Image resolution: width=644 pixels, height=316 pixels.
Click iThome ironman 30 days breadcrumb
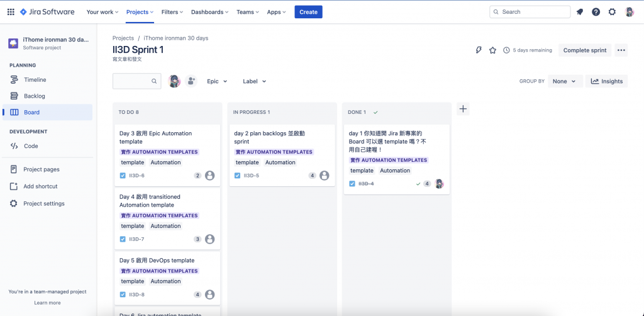pyautogui.click(x=176, y=38)
